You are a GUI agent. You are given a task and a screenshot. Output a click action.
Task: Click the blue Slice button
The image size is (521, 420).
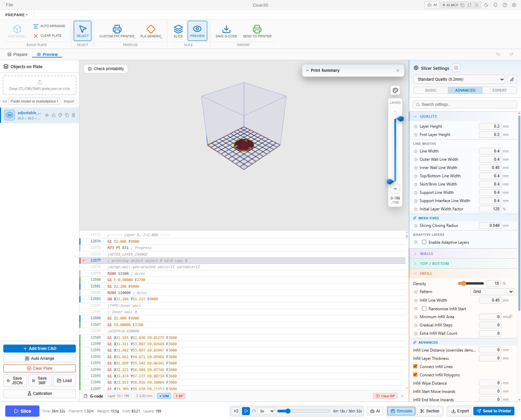[22, 411]
